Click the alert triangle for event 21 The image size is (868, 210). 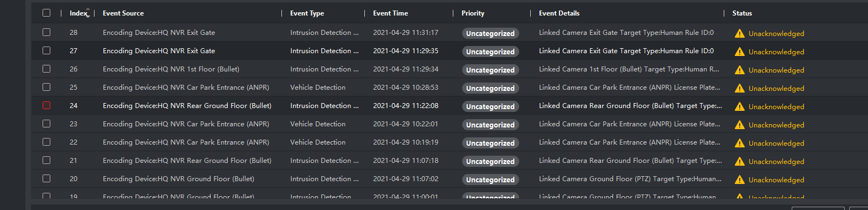(x=739, y=161)
